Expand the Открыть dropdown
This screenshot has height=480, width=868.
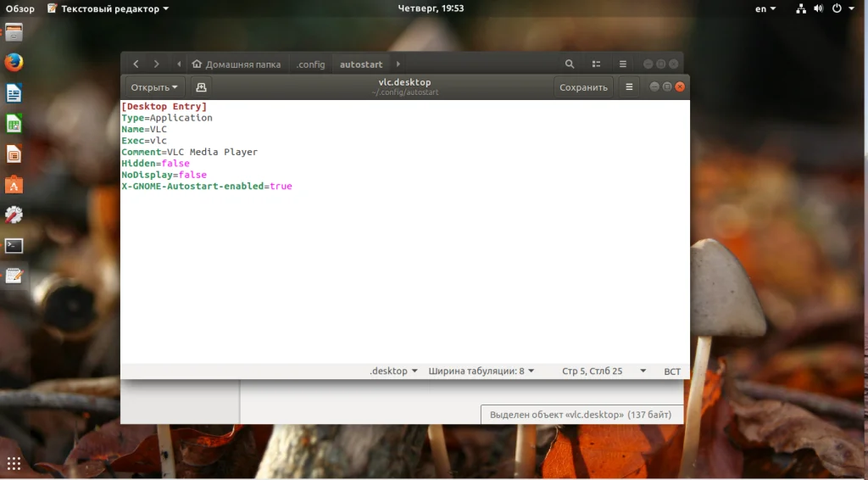pyautogui.click(x=154, y=87)
